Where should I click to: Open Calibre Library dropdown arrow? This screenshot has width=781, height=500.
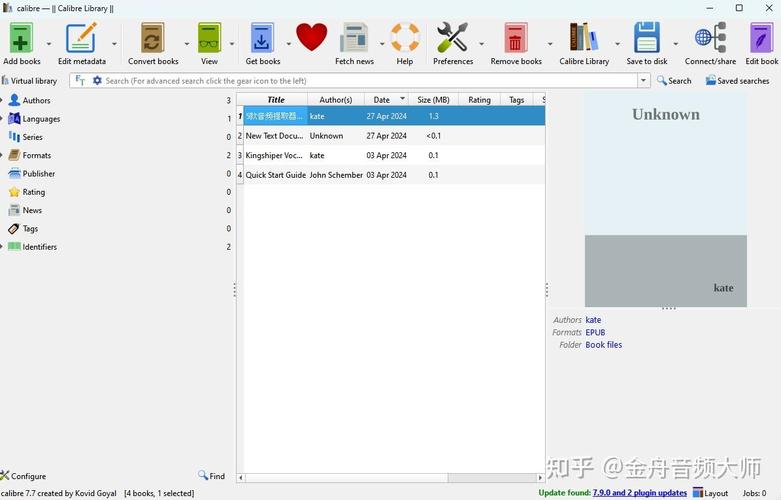click(x=618, y=44)
